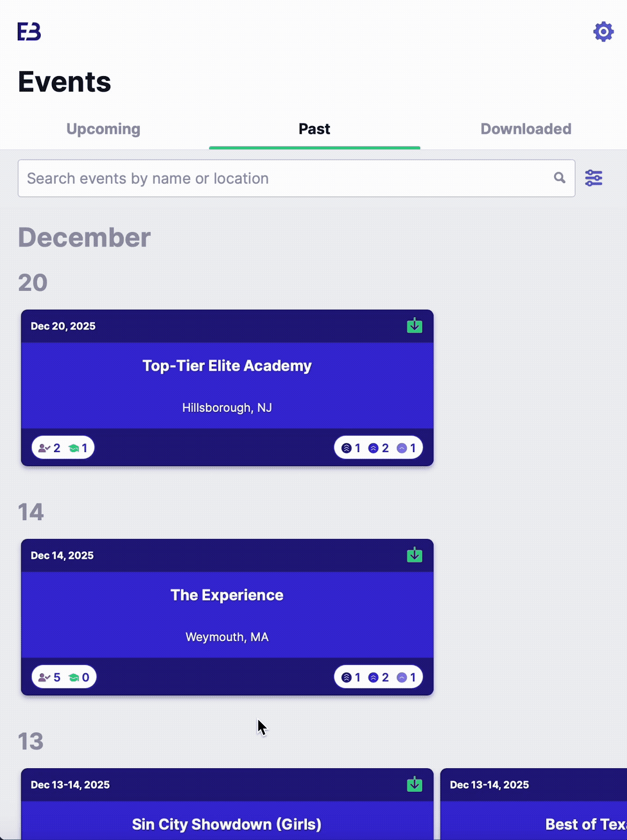Image resolution: width=627 pixels, height=840 pixels.
Task: Select the Past tab
Action: 314,129
